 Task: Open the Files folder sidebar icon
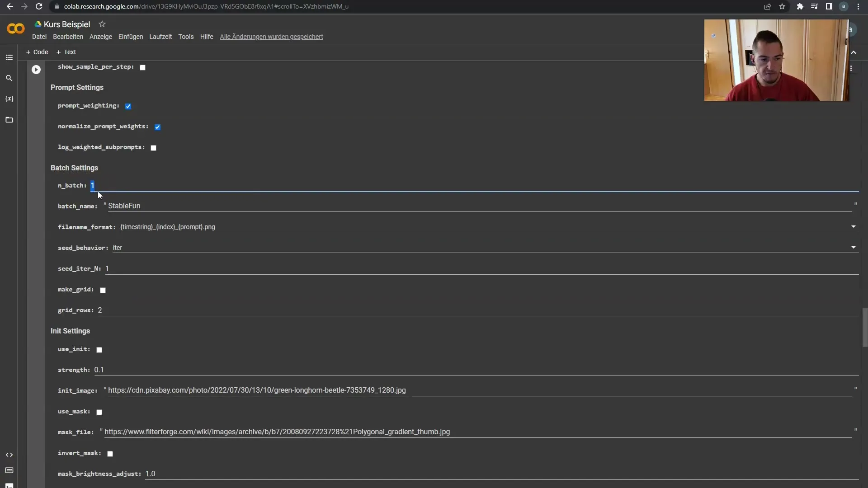point(9,120)
